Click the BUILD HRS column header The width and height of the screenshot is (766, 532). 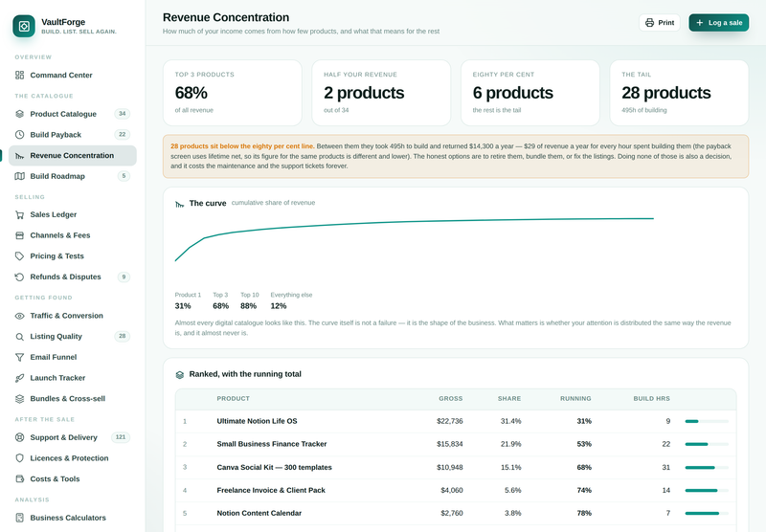tap(652, 399)
